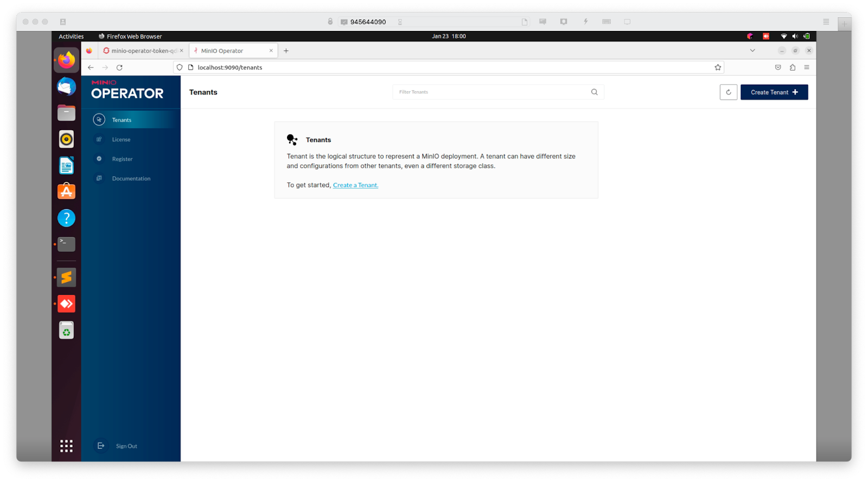
Task: Click into the Filter Tenants search field
Action: coord(491,92)
